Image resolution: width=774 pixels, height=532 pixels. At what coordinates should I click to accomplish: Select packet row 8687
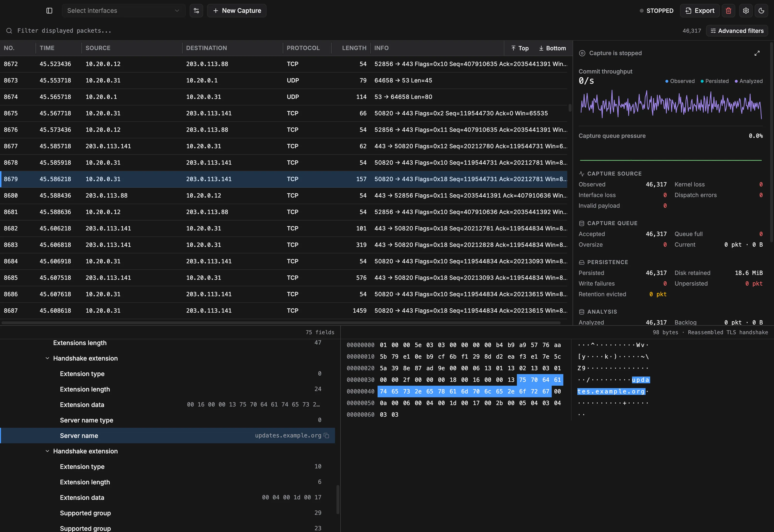pyautogui.click(x=284, y=311)
